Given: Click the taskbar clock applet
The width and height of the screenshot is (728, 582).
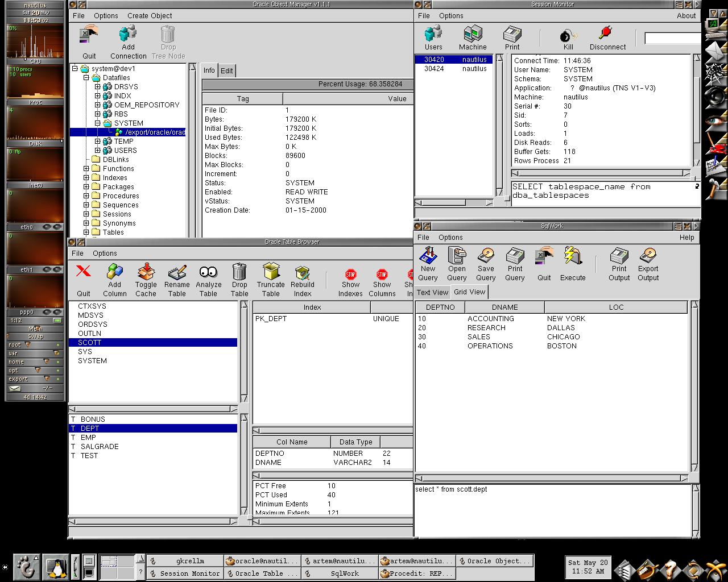Looking at the screenshot, I should pos(588,567).
